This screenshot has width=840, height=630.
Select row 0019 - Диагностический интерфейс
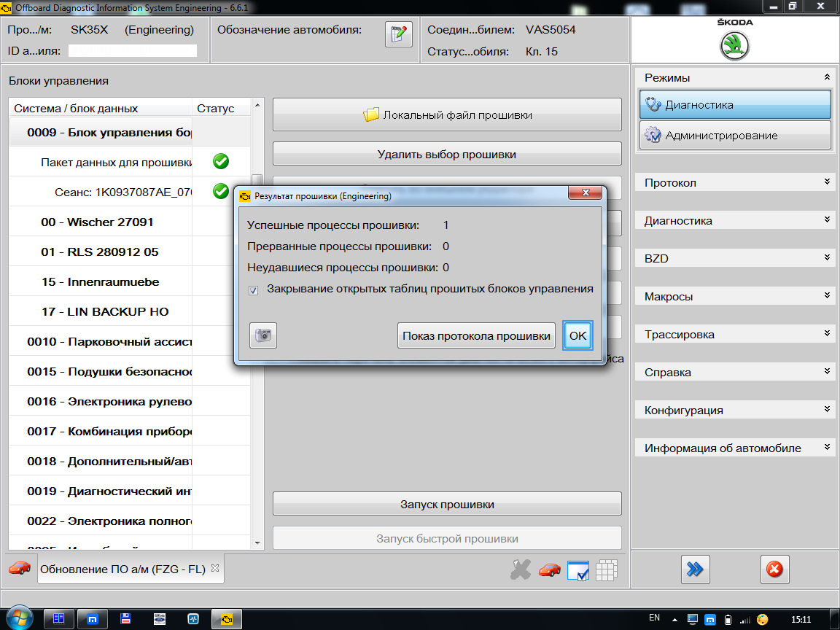pyautogui.click(x=130, y=491)
